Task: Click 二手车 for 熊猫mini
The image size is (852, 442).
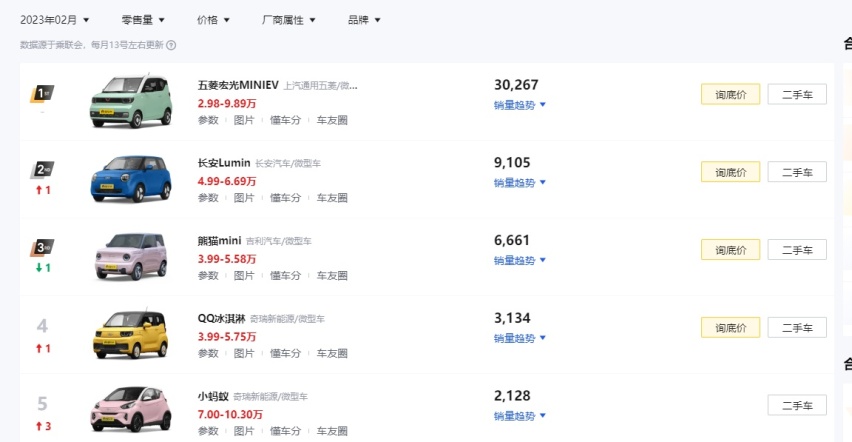Action: [x=797, y=250]
